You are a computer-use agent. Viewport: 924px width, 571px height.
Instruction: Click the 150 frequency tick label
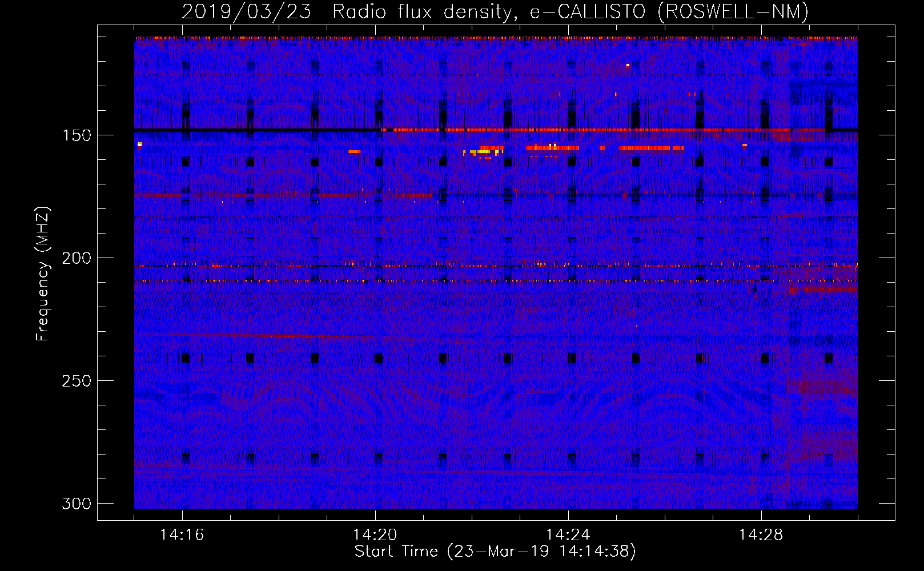[x=76, y=135]
